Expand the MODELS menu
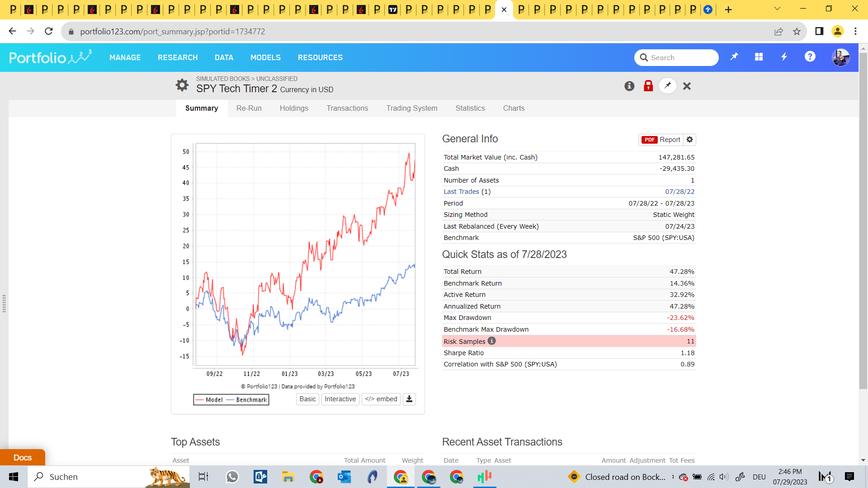This screenshot has width=868, height=488. coord(265,57)
